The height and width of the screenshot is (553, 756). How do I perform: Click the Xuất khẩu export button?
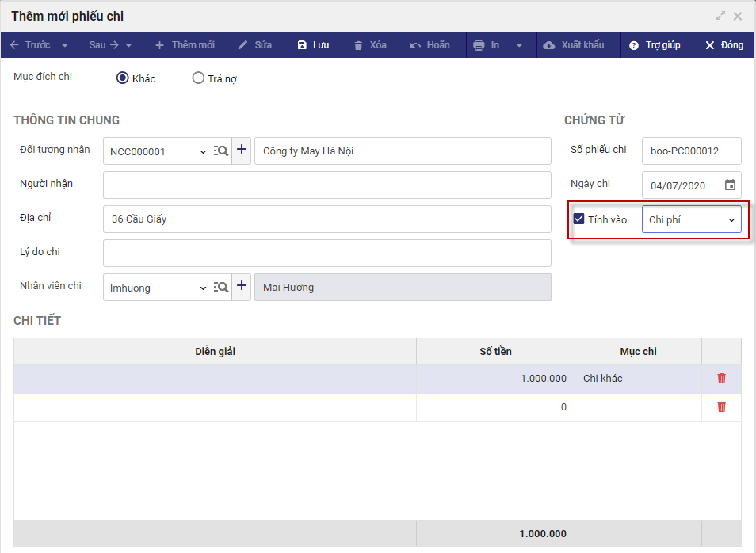[x=574, y=45]
